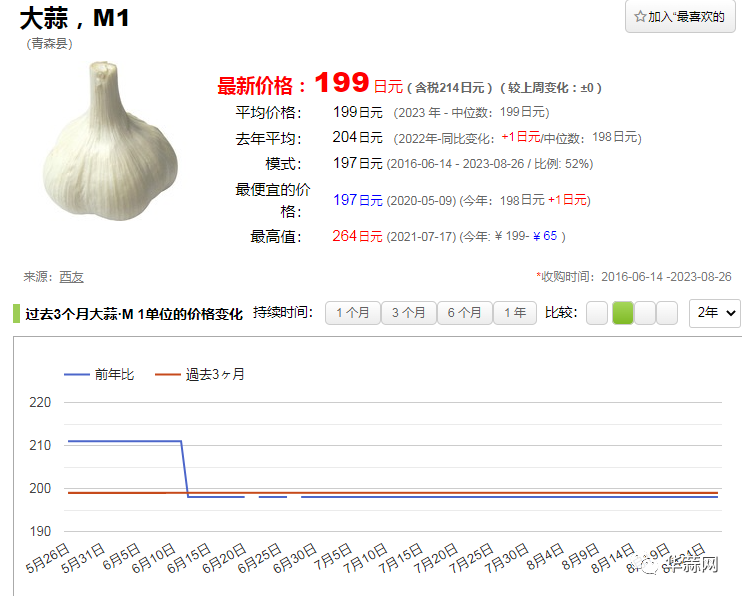The width and height of the screenshot is (742, 596).
Task: Open the 西友 source link
Action: [71, 276]
